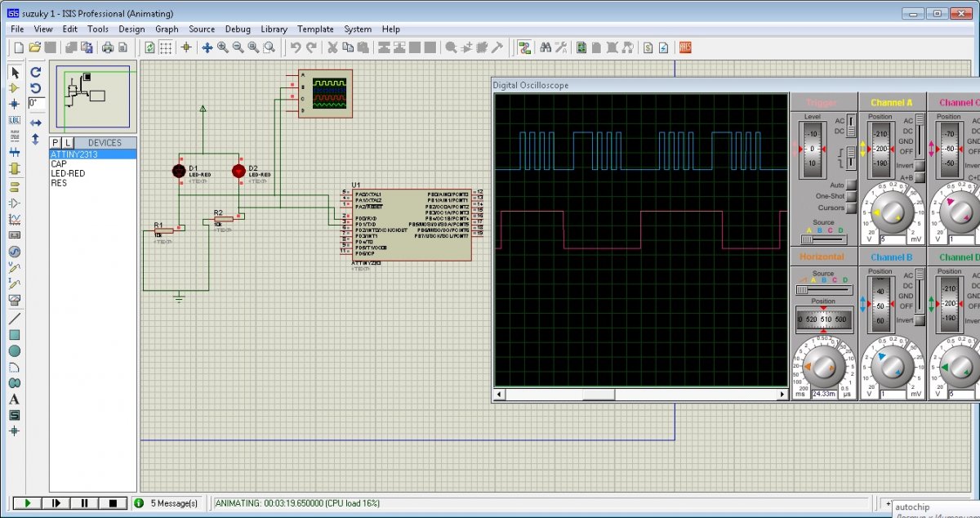This screenshot has height=518, width=980.
Task: Select the Component mode tool in sidebar
Action: pyautogui.click(x=14, y=88)
